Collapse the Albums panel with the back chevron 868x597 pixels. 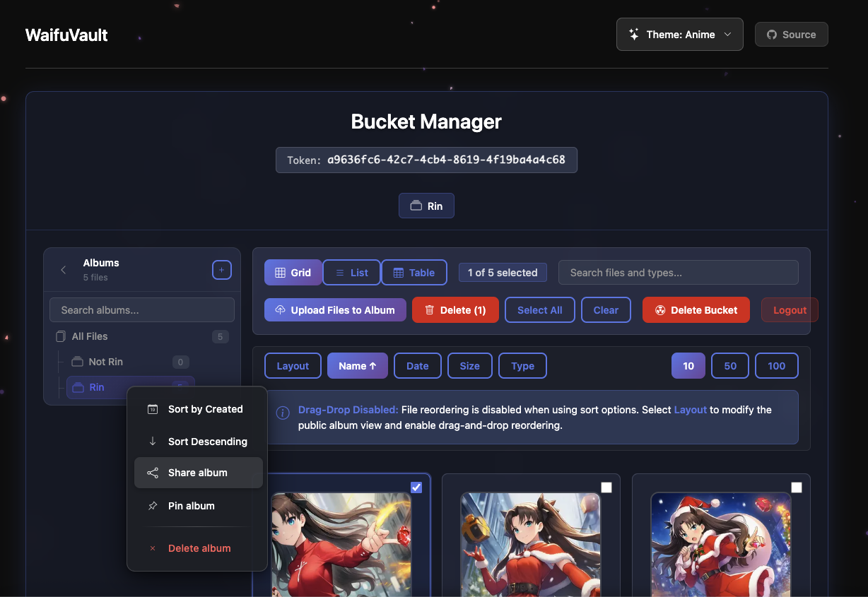click(x=64, y=270)
